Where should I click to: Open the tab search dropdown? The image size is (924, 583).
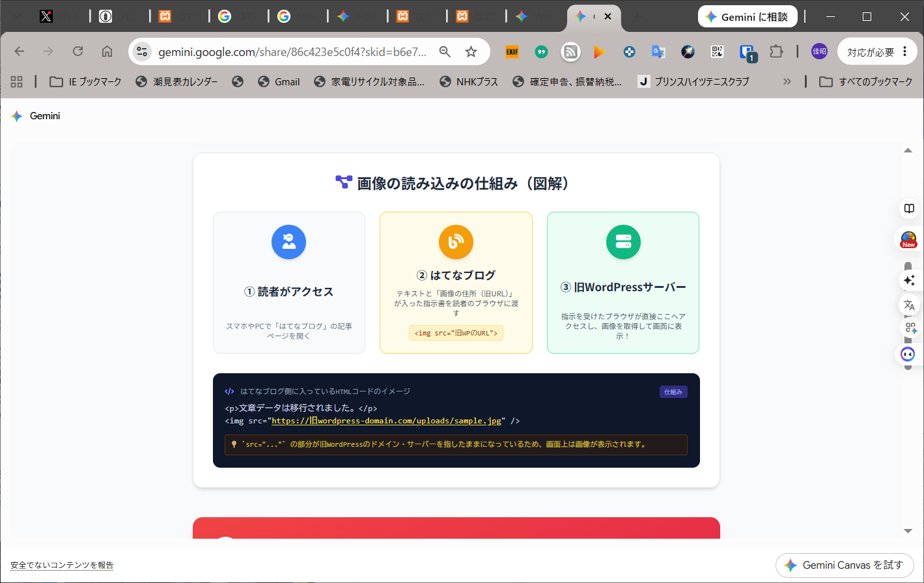(x=18, y=17)
